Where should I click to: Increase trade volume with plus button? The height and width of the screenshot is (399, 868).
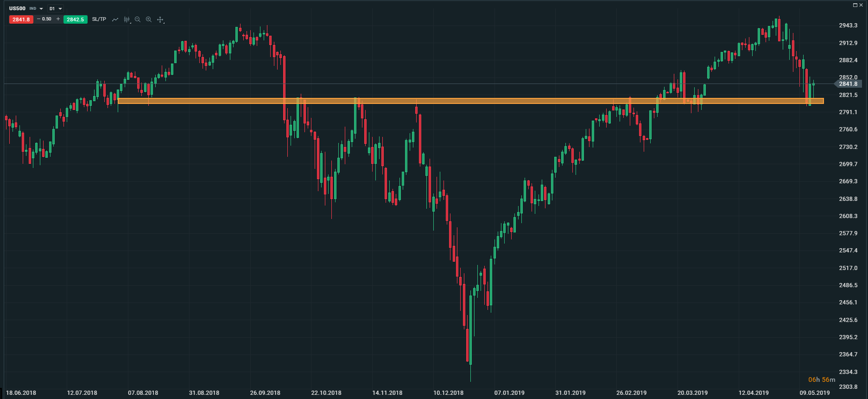(58, 19)
